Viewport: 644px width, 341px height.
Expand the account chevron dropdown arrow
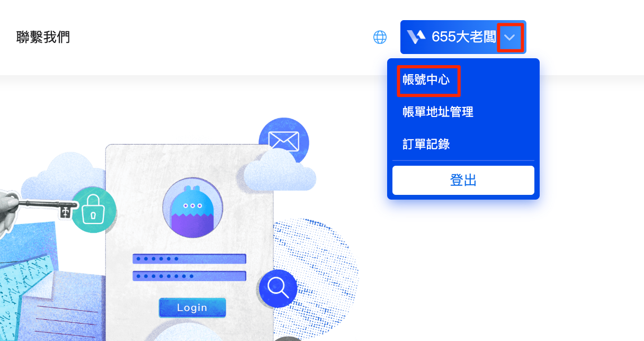pos(509,37)
